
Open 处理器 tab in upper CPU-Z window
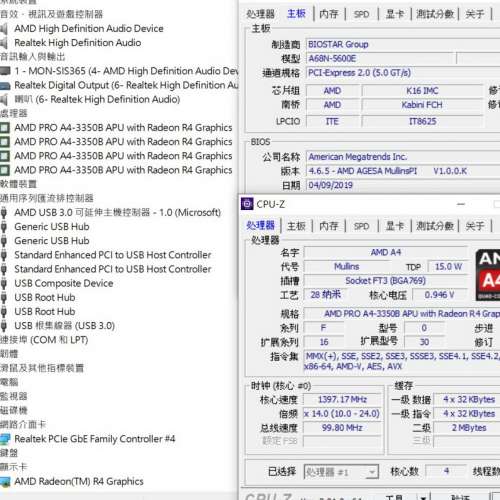click(x=260, y=14)
